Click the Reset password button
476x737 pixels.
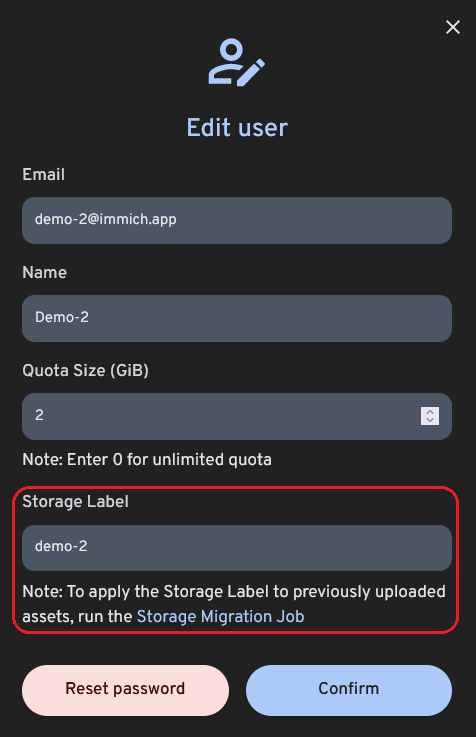point(125,690)
